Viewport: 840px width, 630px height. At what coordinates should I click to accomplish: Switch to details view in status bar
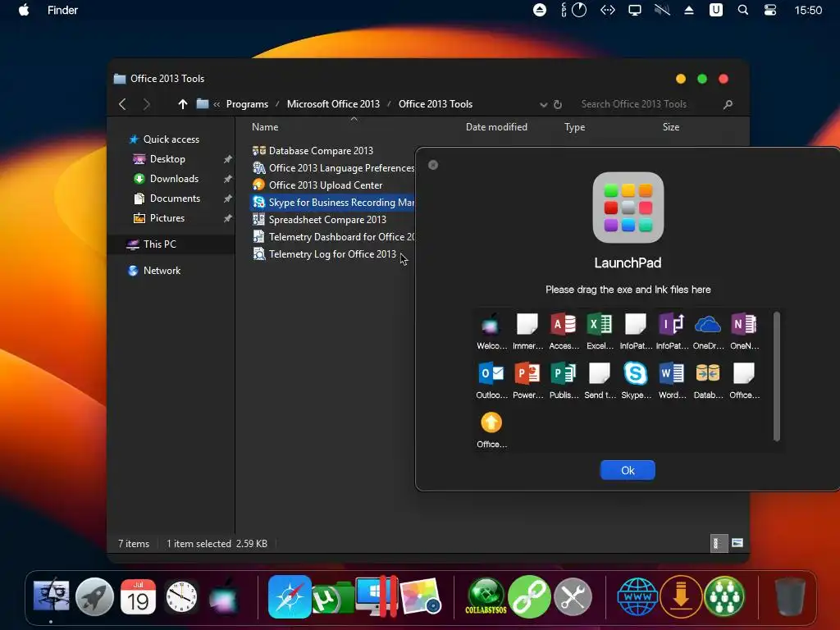(x=718, y=543)
